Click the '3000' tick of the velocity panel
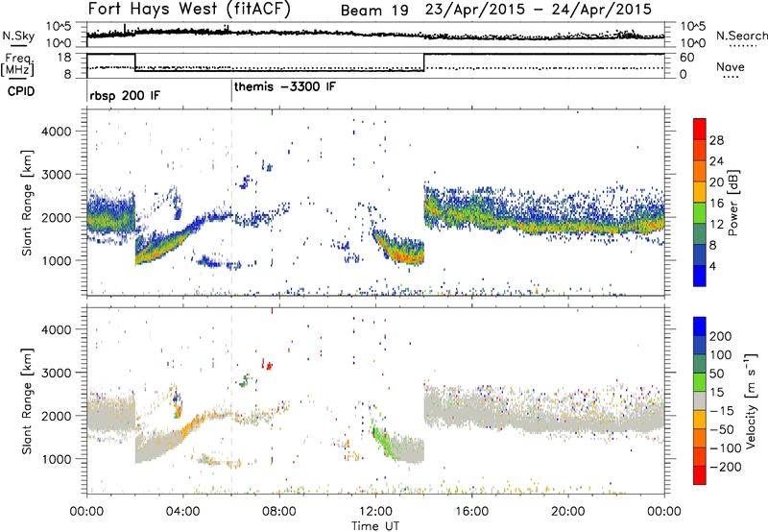 click(56, 373)
